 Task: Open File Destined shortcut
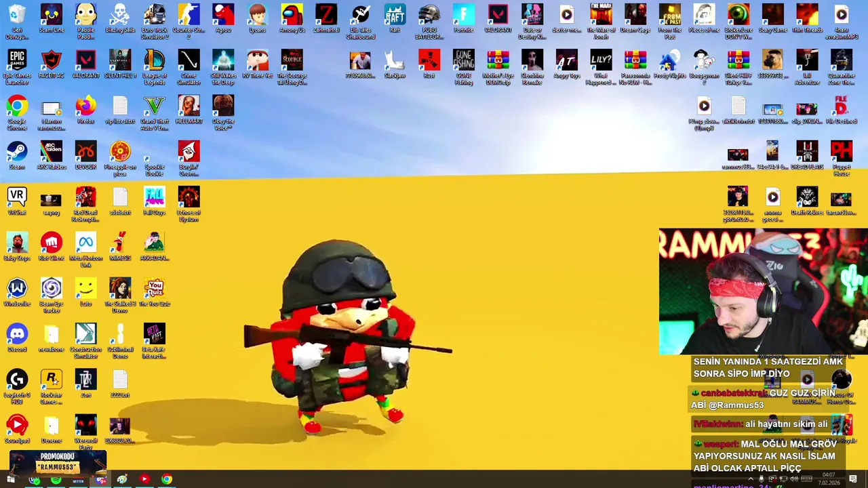tap(842, 110)
